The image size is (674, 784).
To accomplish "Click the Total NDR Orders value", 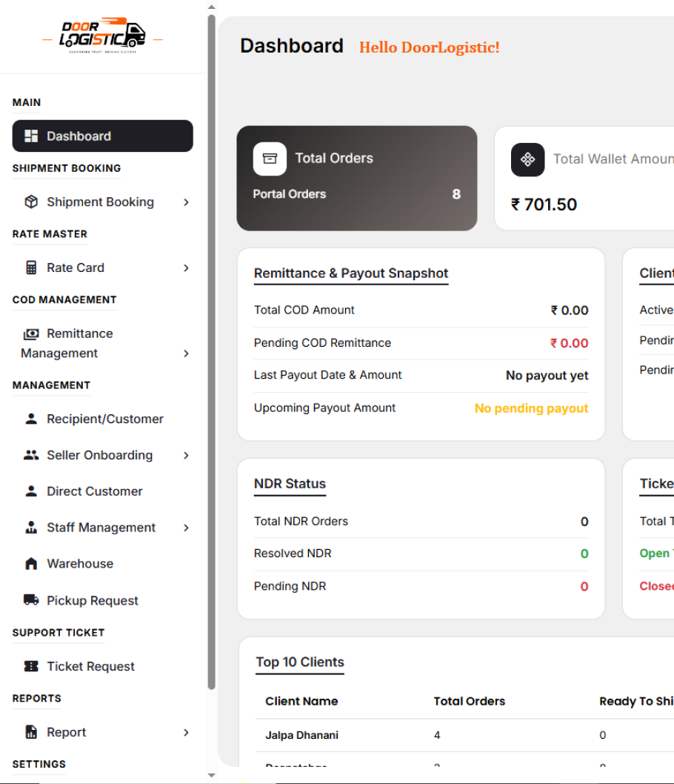I will pyautogui.click(x=584, y=522).
